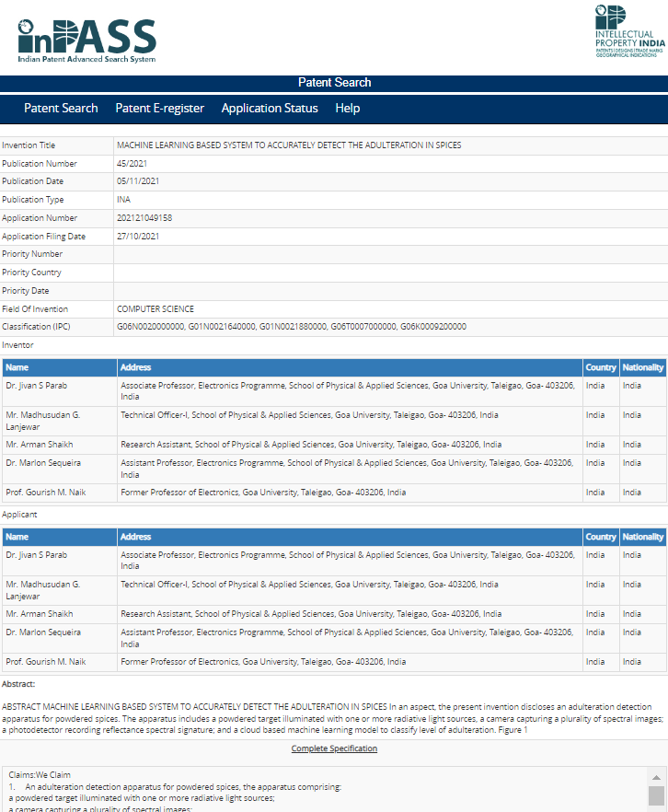
Task: Click the Field Of Invention label
Action: (x=35, y=309)
